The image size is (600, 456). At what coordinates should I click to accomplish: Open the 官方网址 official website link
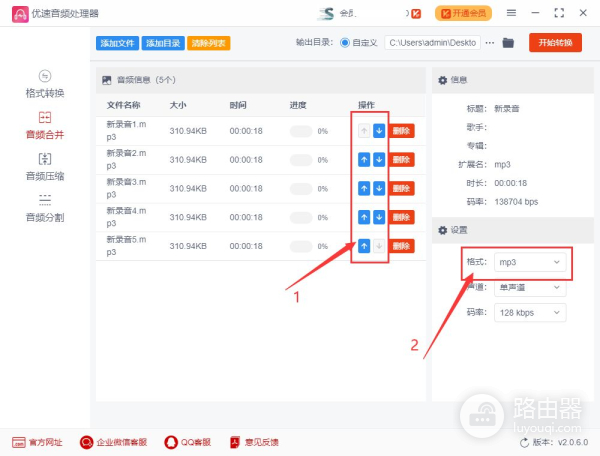(37, 442)
